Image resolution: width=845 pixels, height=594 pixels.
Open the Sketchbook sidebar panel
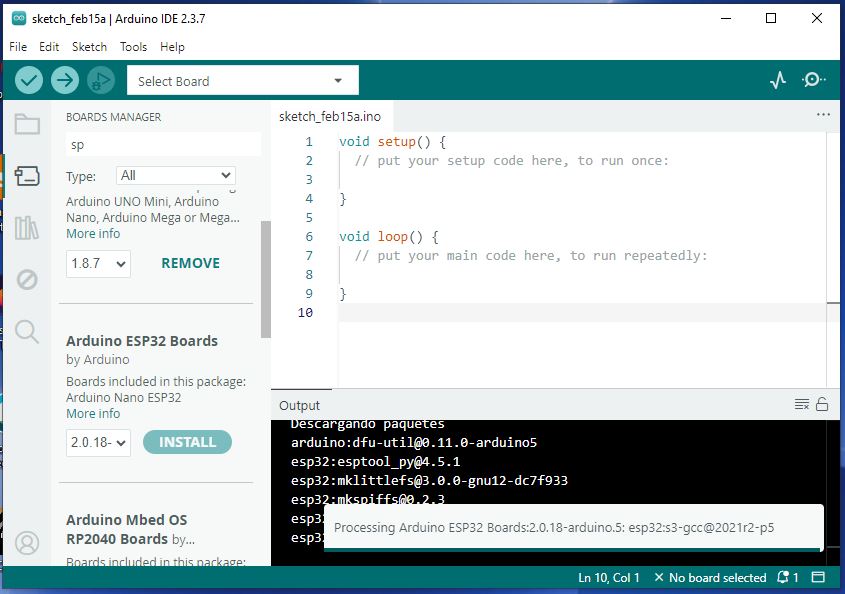click(x=27, y=123)
